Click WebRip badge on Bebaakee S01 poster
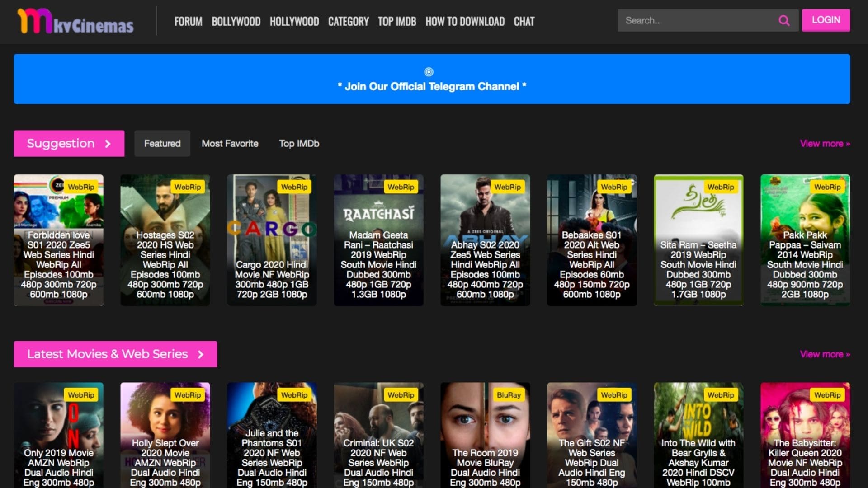868x488 pixels. (614, 187)
